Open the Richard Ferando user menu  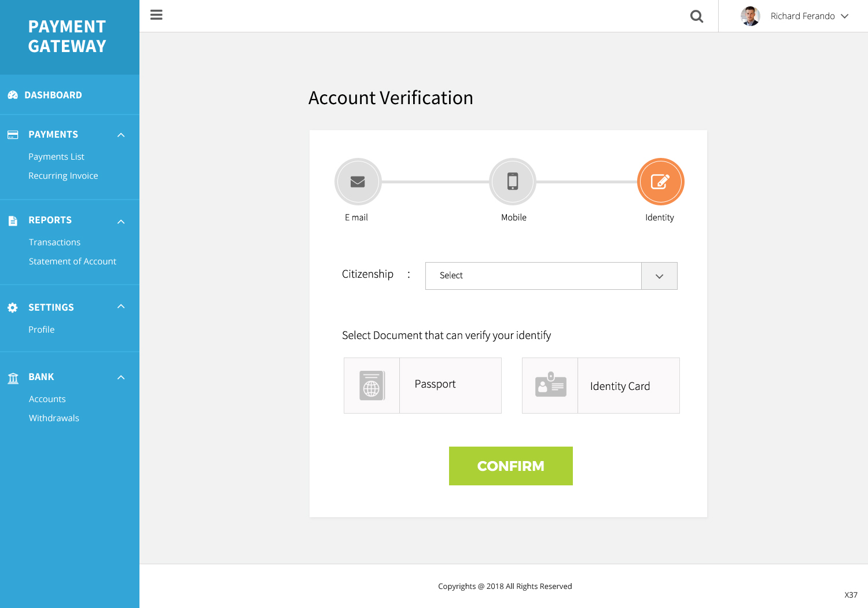point(844,16)
